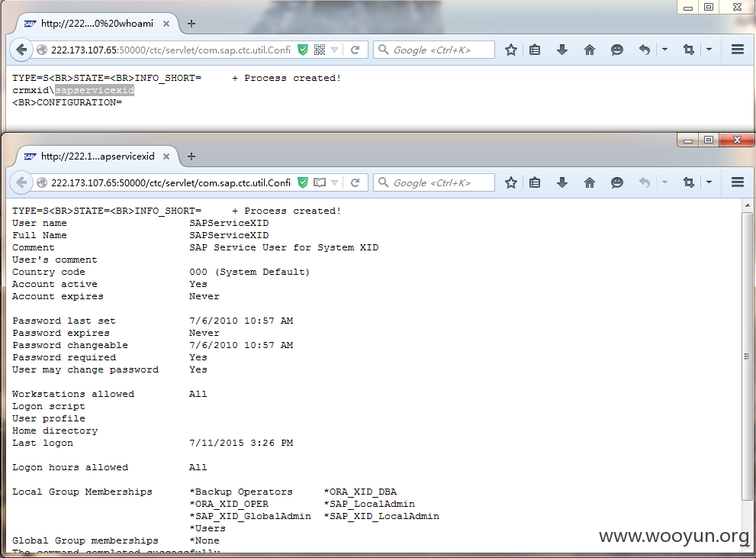
Task: Close the '0%20whoami' tab
Action: coord(166,24)
